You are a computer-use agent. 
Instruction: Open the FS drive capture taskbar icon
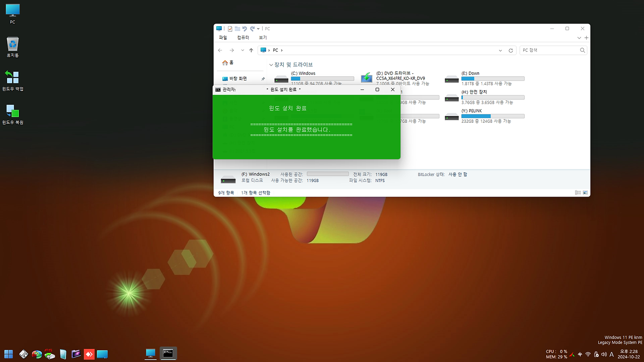click(49, 354)
